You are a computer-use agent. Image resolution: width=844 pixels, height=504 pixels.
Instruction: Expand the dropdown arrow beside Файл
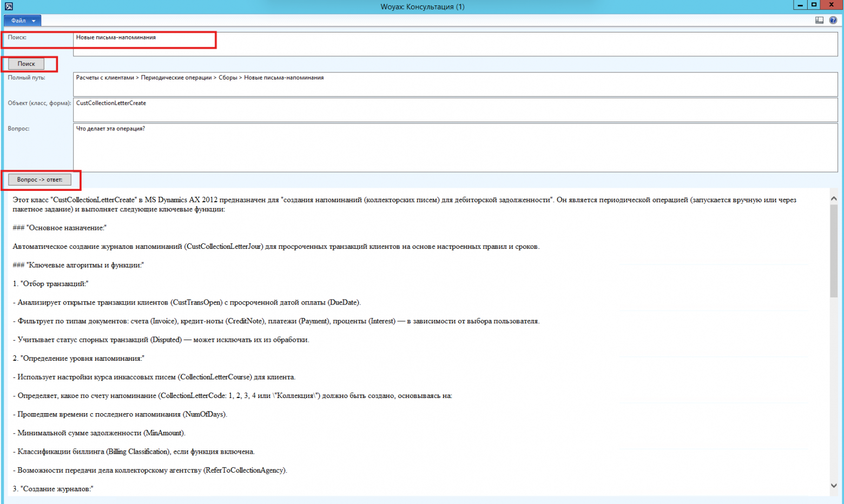pos(34,21)
